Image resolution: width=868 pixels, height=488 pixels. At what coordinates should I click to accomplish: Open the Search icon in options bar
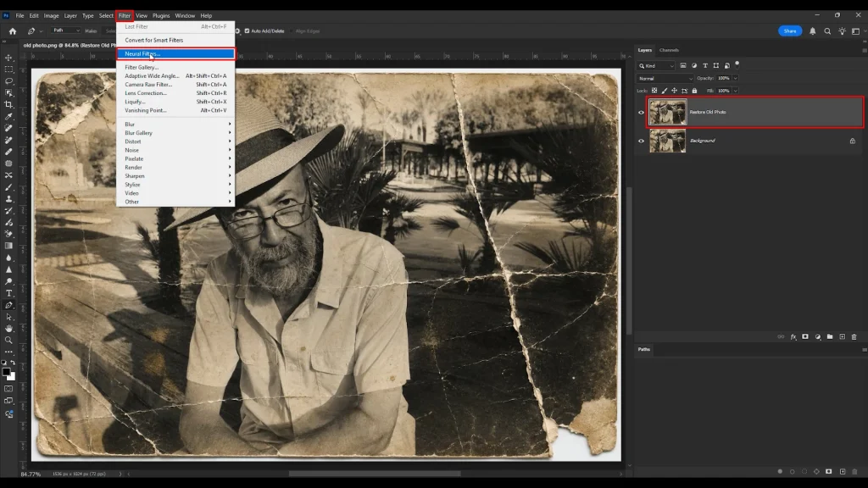[827, 31]
